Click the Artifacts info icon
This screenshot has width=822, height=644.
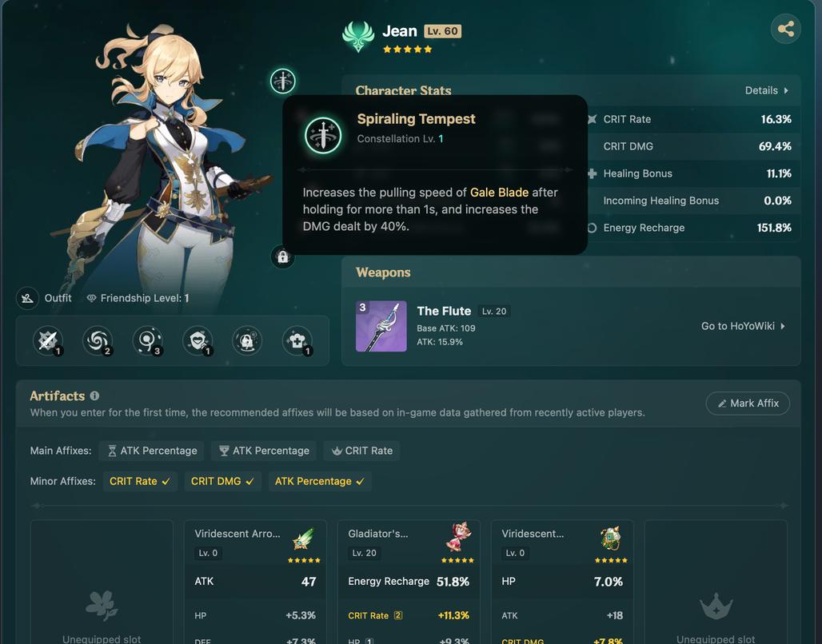click(94, 396)
